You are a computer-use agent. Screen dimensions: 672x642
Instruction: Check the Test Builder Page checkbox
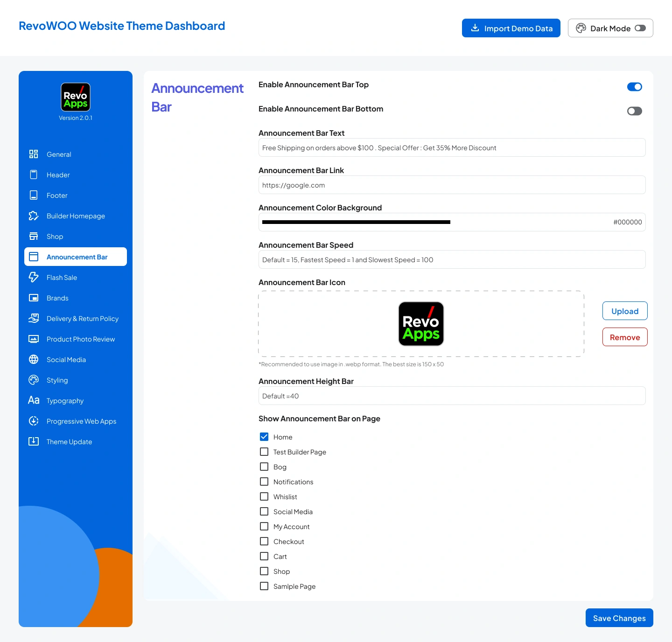(x=264, y=452)
